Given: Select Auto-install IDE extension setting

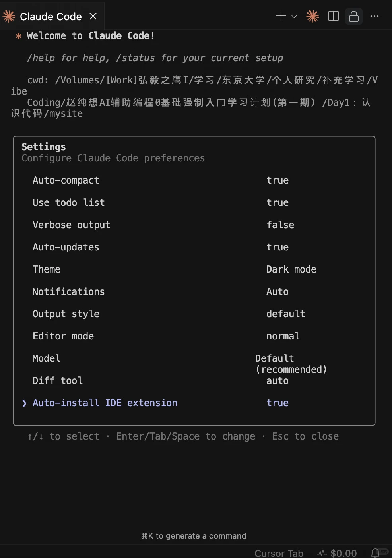Looking at the screenshot, I should [105, 403].
